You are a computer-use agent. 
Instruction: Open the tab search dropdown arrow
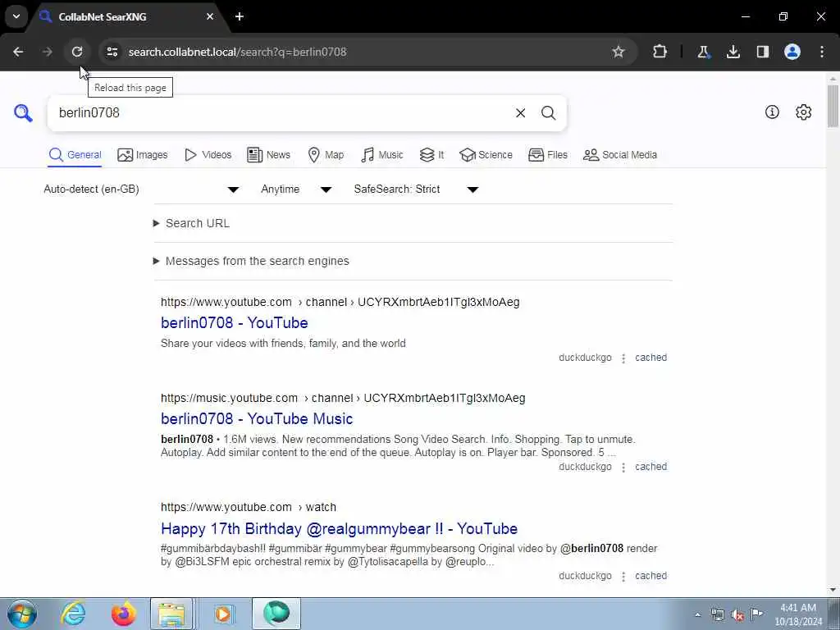[16, 16]
